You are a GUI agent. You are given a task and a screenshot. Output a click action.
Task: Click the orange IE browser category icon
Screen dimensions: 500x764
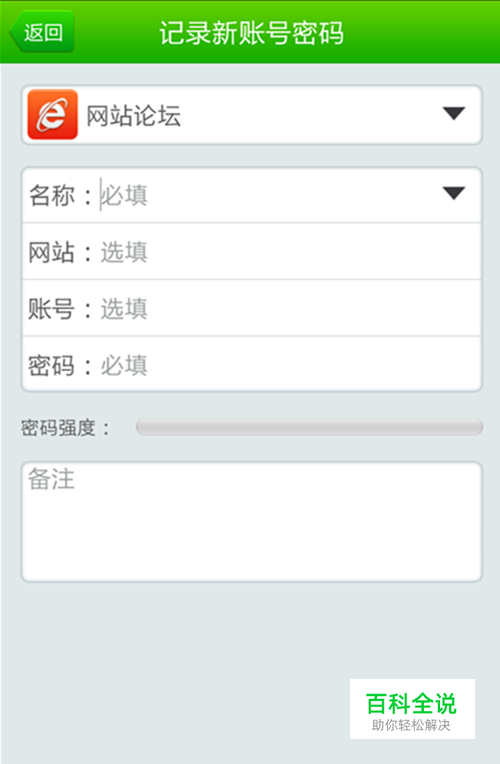coord(53,115)
